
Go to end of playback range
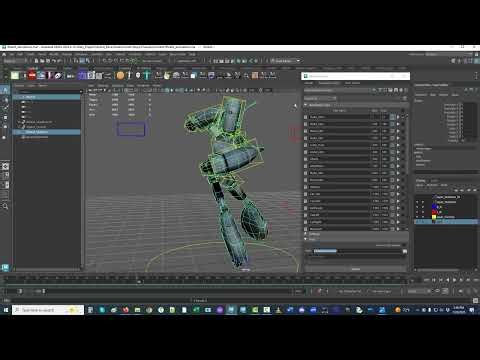click(475, 280)
